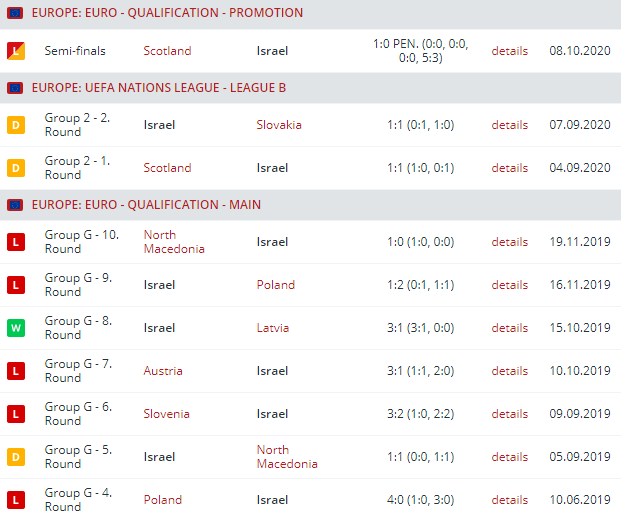Click the loss icon for the 19.11.2019 match
Image resolution: width=625 pixels, height=517 pixels.
pyautogui.click(x=15, y=242)
